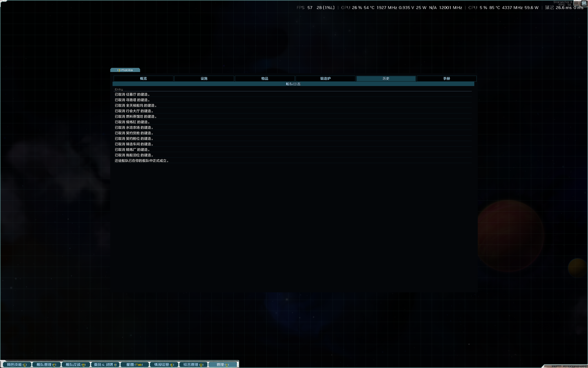Open 舰队改装 (R) refit screen

click(x=76, y=364)
